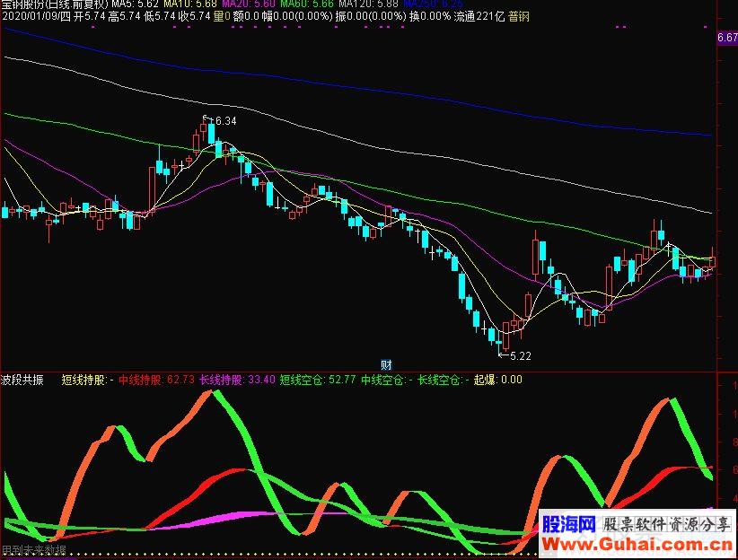
Task: Click the 收5.74 closing price
Action: 194,16
